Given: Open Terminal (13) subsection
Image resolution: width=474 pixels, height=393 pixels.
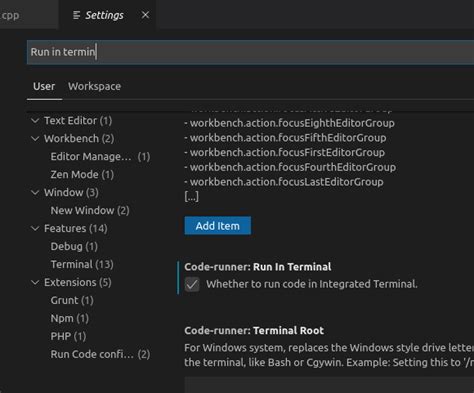Looking at the screenshot, I should (x=82, y=265).
